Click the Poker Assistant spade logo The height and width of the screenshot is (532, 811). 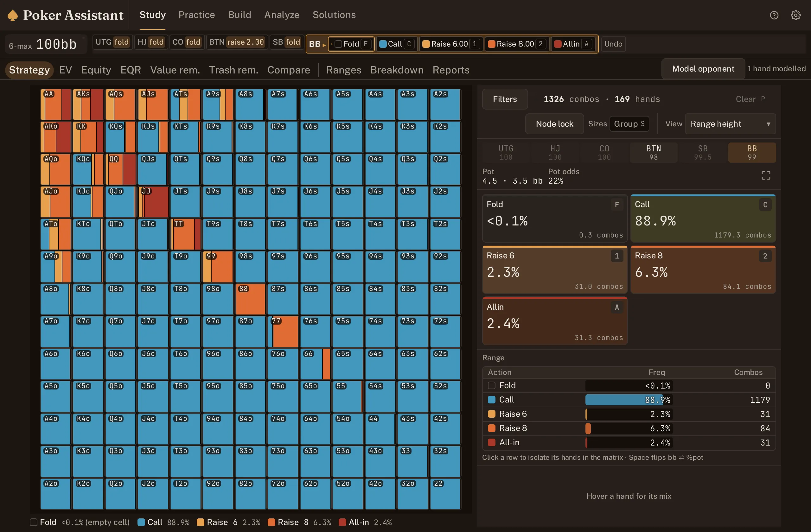13,15
